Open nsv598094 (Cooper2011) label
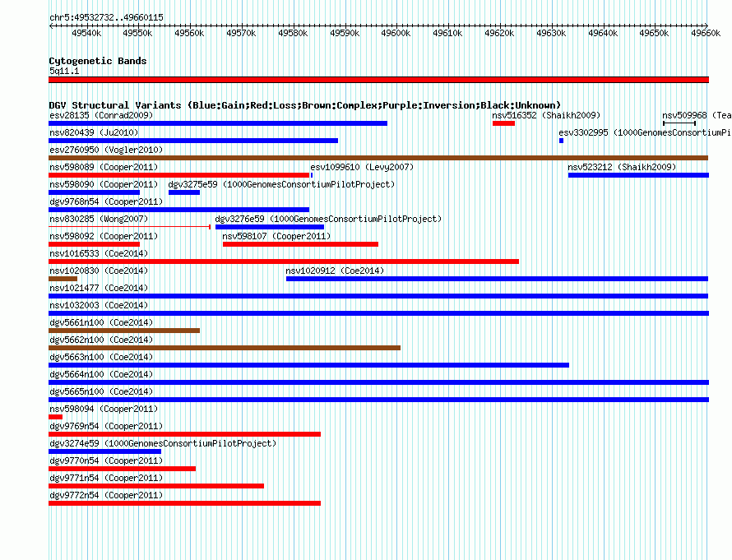The width and height of the screenshot is (732, 560). point(104,409)
